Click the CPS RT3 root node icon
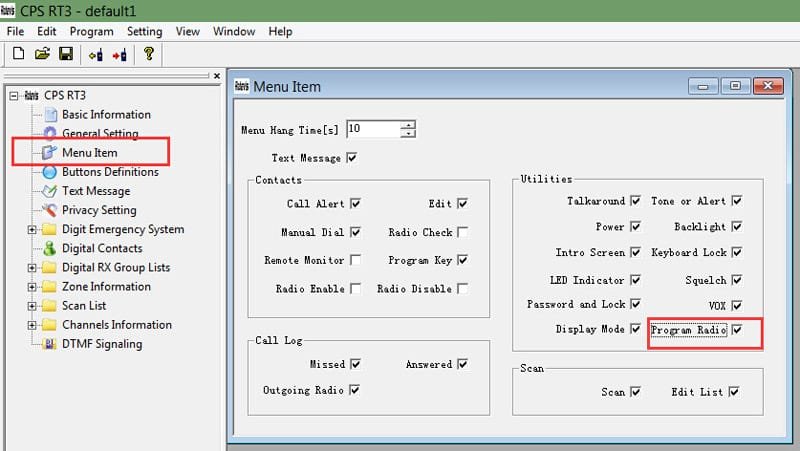 (x=32, y=95)
